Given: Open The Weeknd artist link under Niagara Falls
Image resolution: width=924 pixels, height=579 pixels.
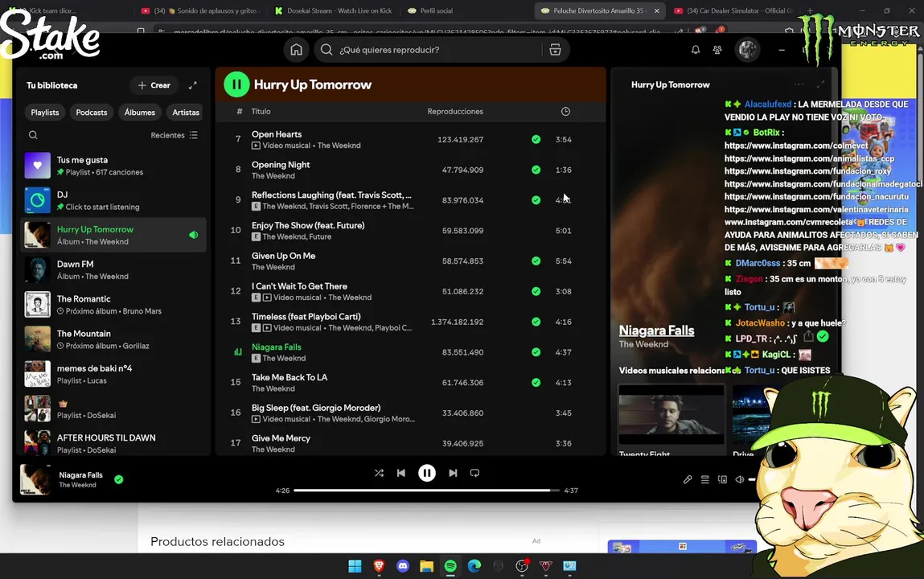Looking at the screenshot, I should (x=643, y=344).
